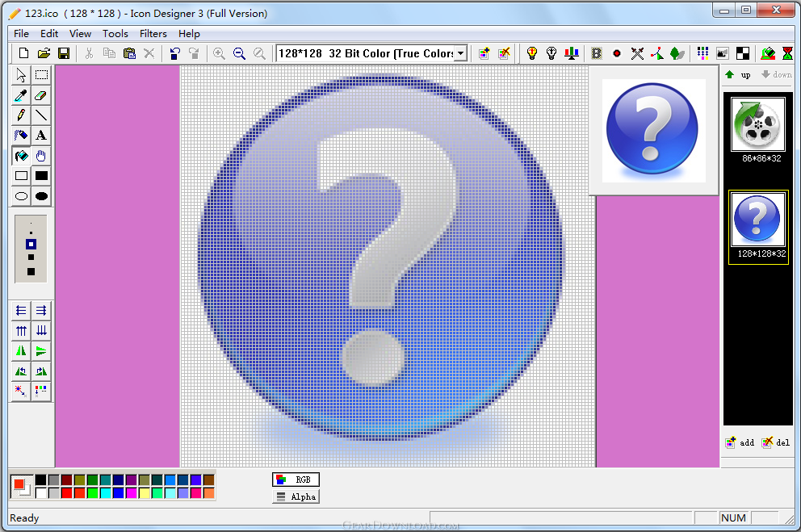Flip the image horizontally
Image resolution: width=801 pixels, height=532 pixels.
pos(21,350)
